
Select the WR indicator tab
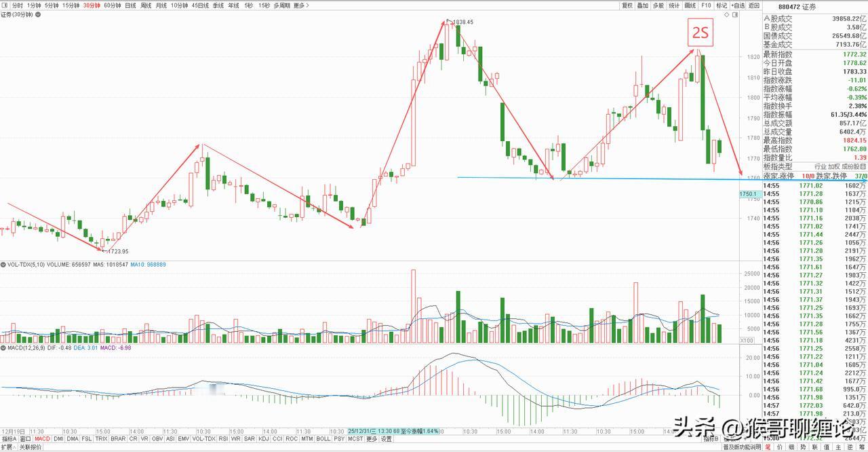(x=235, y=439)
